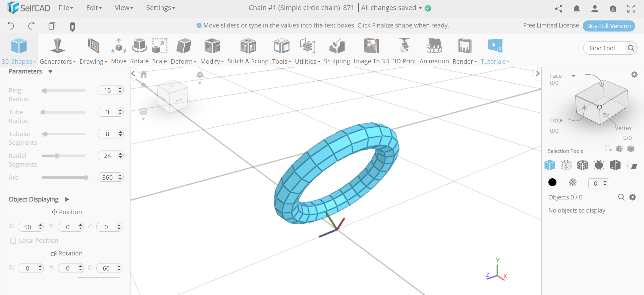Open the 3D Shapes tool

tap(19, 51)
